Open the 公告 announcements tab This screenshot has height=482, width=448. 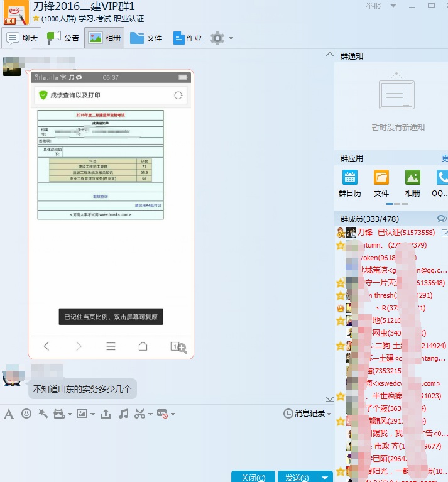coord(63,38)
